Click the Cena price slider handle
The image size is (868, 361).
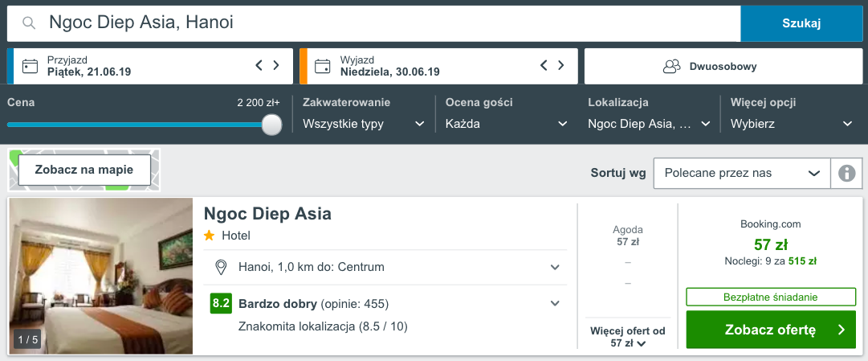click(x=271, y=124)
